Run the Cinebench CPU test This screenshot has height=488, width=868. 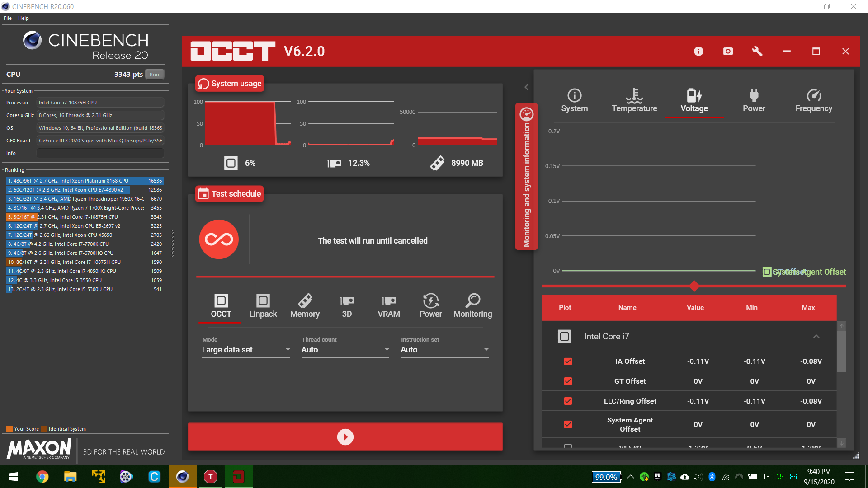[x=154, y=75]
